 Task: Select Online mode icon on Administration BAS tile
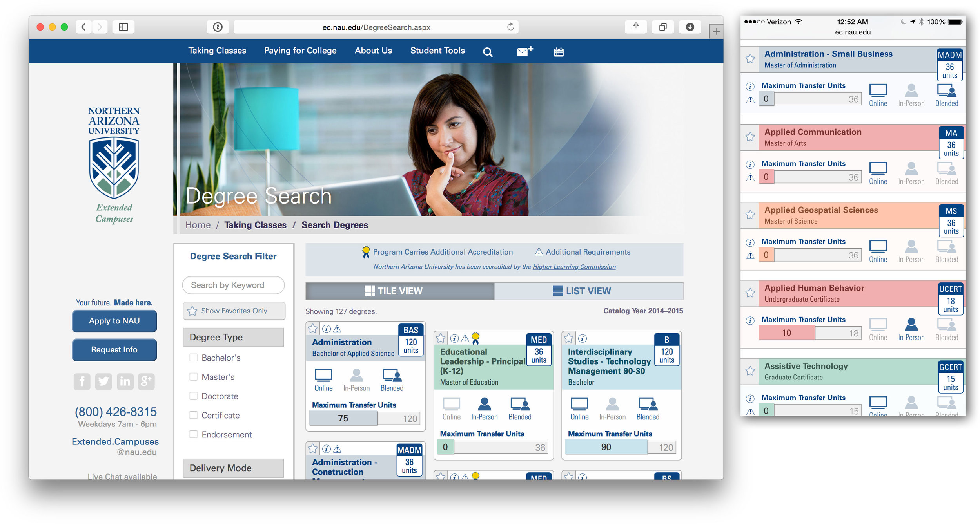pyautogui.click(x=323, y=380)
